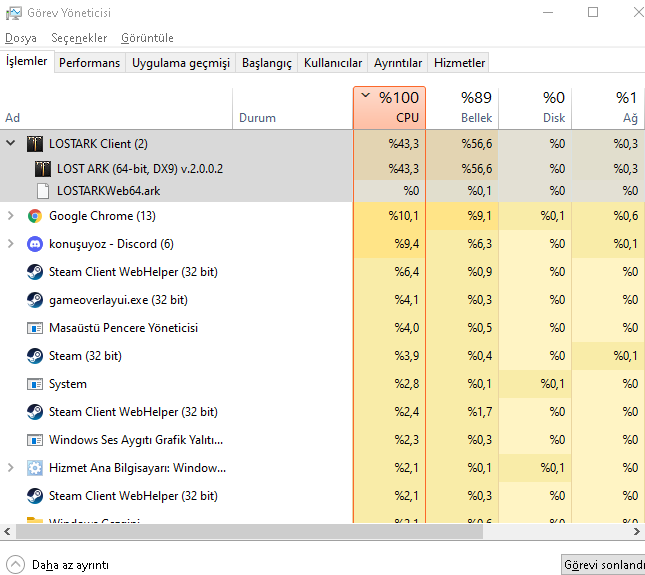Click the %0,6 Ağ value for Chrome
The image size is (645, 575).
click(x=626, y=216)
